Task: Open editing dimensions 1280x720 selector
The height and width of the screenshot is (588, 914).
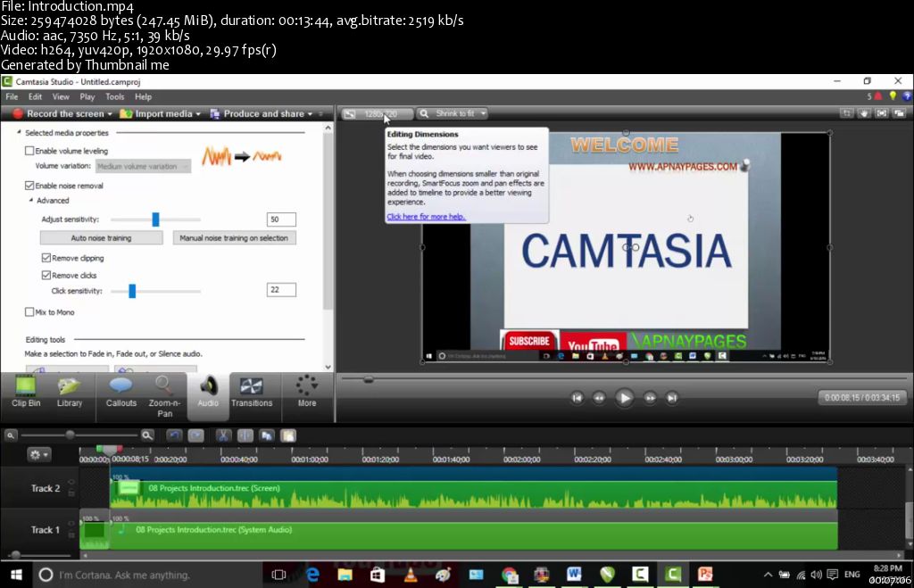Action: (x=378, y=113)
